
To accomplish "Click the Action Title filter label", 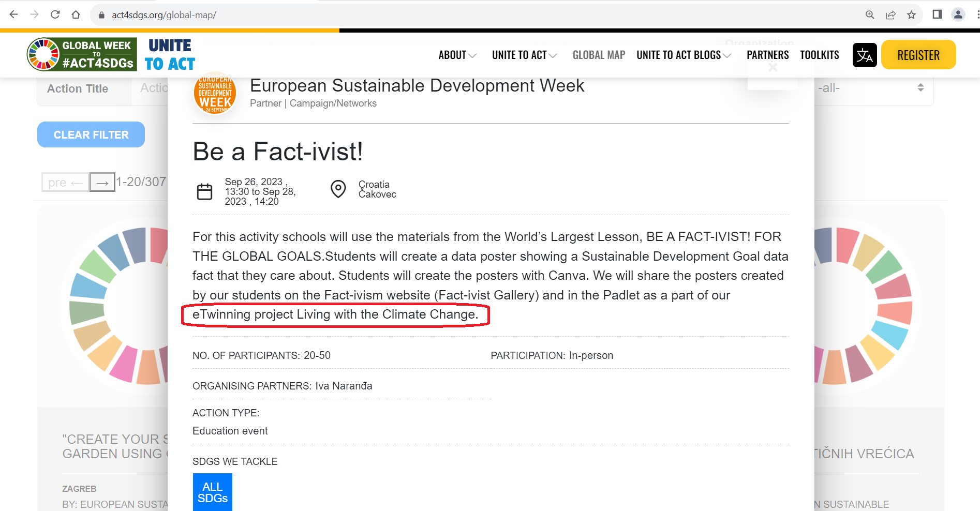I will click(78, 88).
